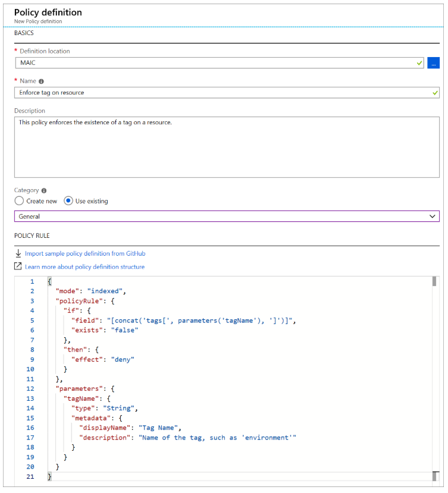
Task: Click inside the Description text area
Action: pos(227,147)
